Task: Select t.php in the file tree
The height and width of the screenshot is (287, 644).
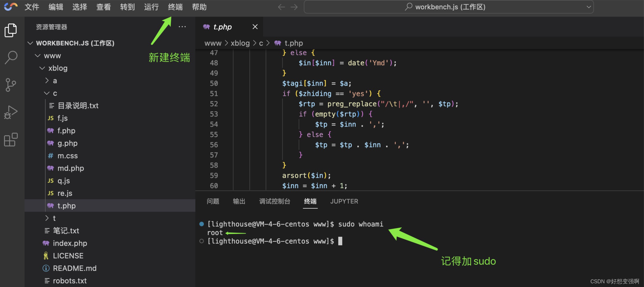Action: pyautogui.click(x=110, y=206)
